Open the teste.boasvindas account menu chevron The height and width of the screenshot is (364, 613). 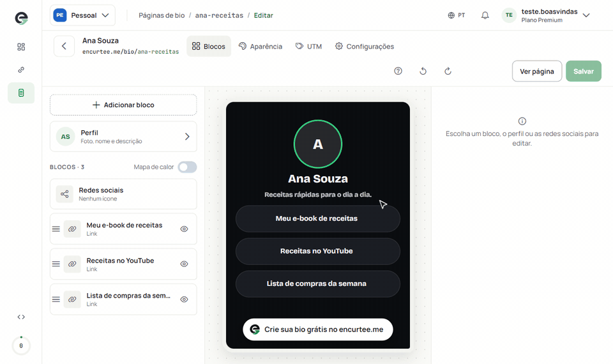click(586, 15)
